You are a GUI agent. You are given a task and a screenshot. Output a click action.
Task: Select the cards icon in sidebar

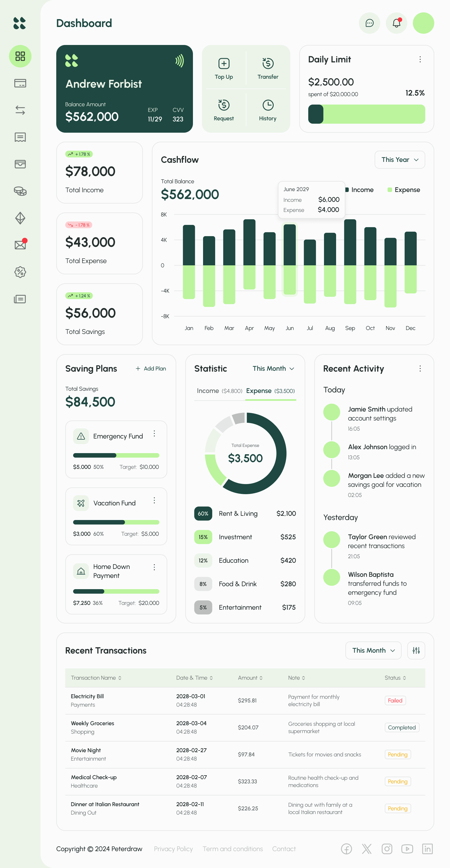20,83
